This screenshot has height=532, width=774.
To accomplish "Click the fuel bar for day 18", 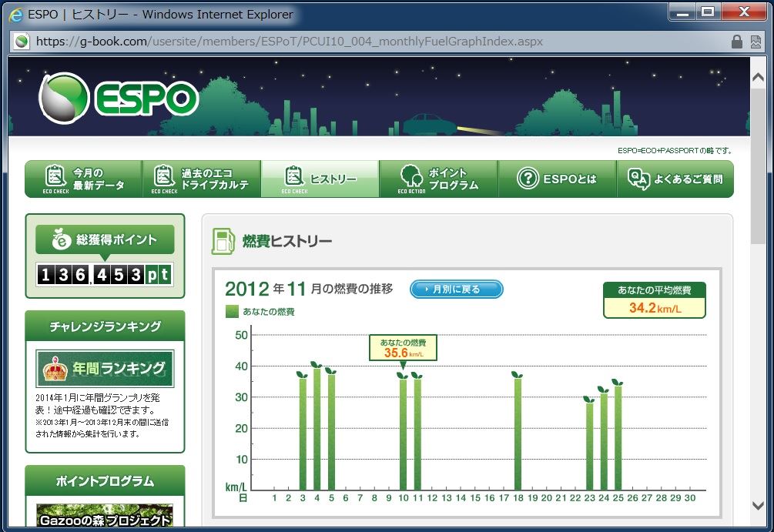I will pyautogui.click(x=518, y=433).
